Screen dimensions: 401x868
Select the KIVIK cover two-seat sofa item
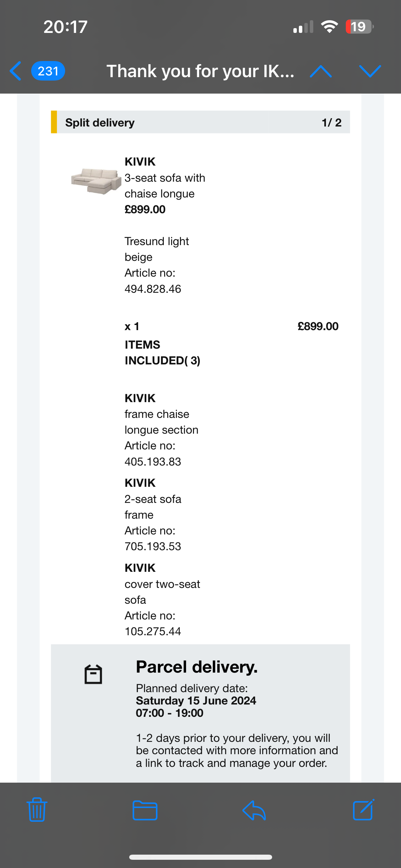(x=162, y=600)
